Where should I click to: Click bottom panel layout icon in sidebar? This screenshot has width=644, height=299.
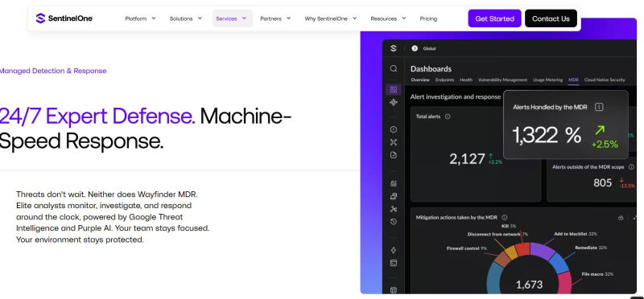(394, 290)
